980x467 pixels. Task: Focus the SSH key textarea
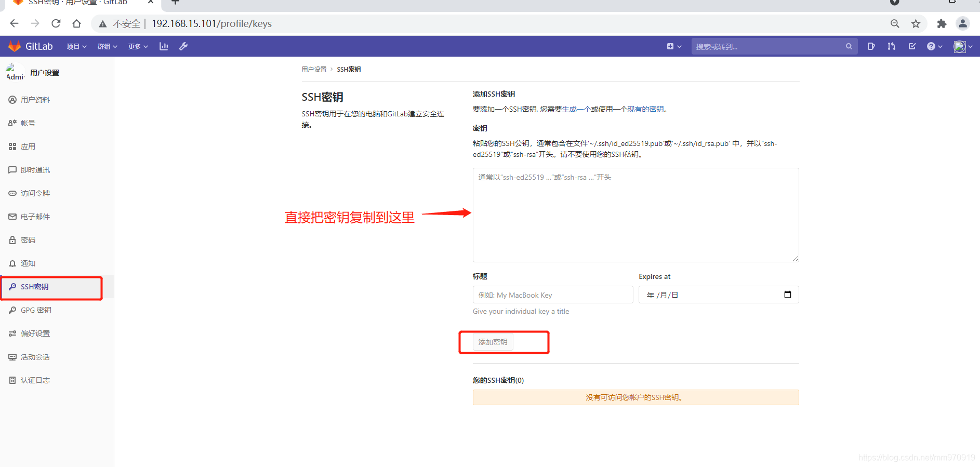(635, 215)
